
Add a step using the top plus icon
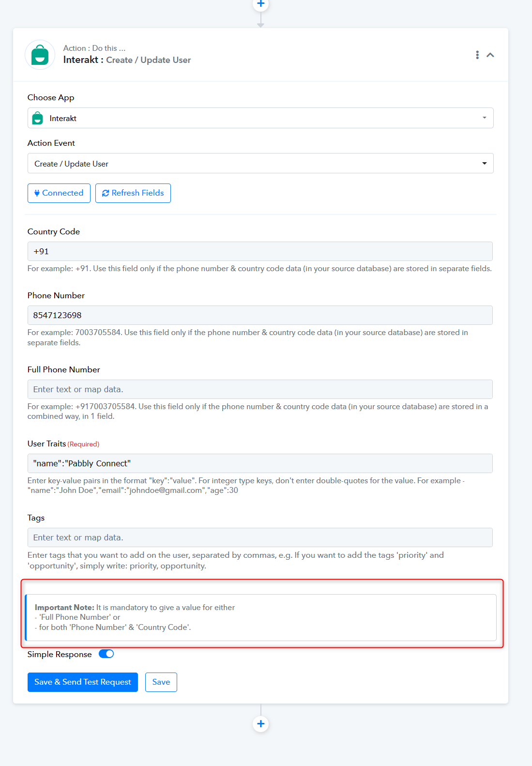[261, 4]
